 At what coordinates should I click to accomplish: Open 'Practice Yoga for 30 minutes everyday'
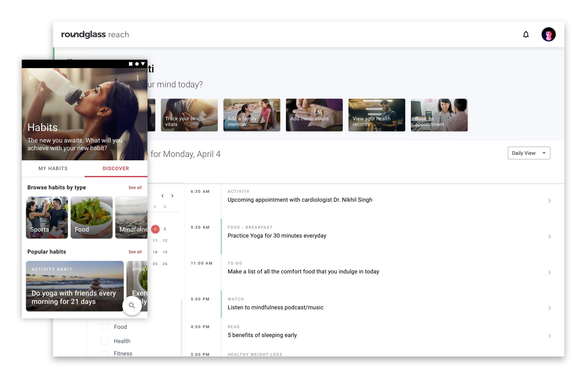pyautogui.click(x=277, y=236)
